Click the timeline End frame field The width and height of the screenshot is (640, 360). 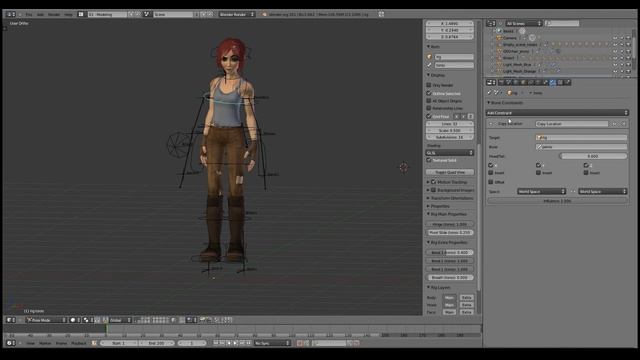tap(156, 343)
